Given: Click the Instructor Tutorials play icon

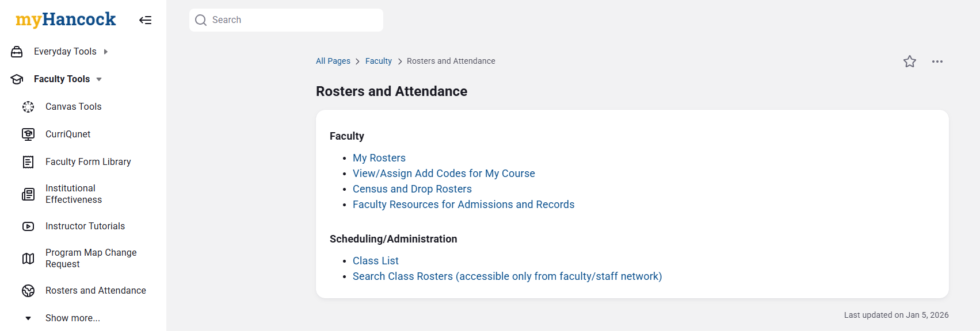Looking at the screenshot, I should (28, 226).
